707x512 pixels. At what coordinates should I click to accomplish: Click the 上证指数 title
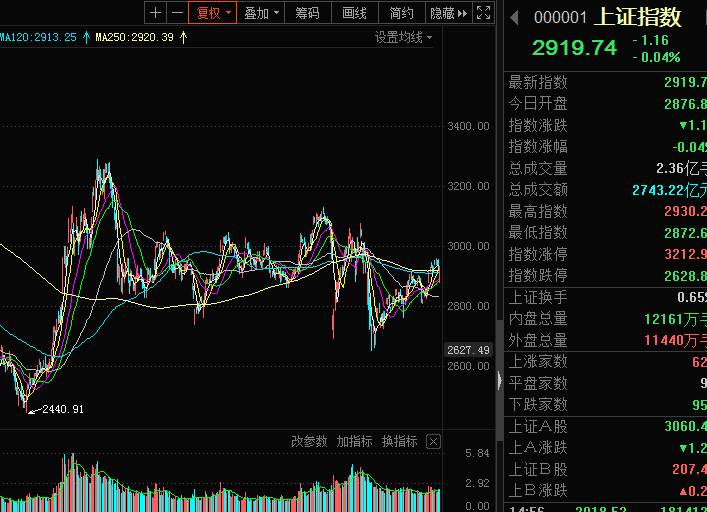638,17
